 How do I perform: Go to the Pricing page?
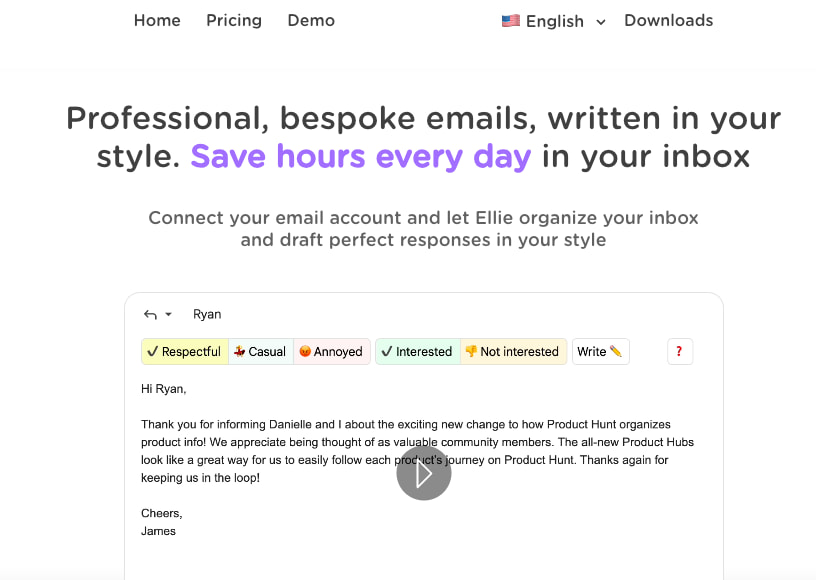(233, 20)
